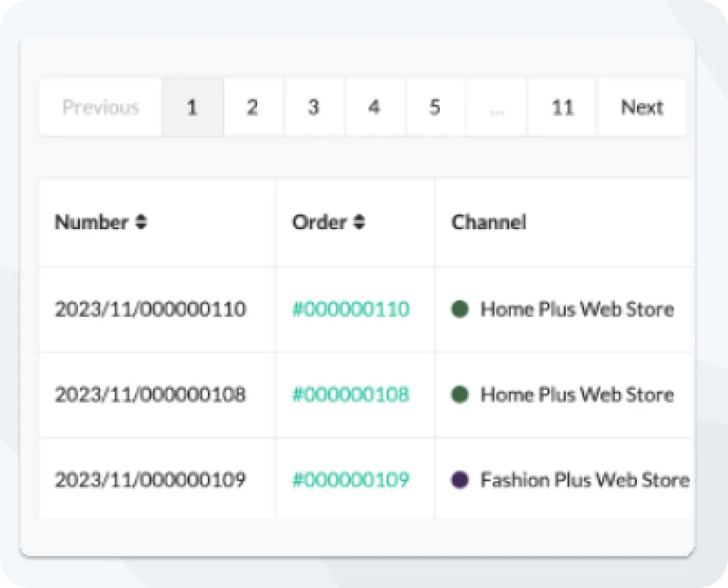Click the pagination ellipsis item
The height and width of the screenshot is (588, 728).
click(x=497, y=107)
